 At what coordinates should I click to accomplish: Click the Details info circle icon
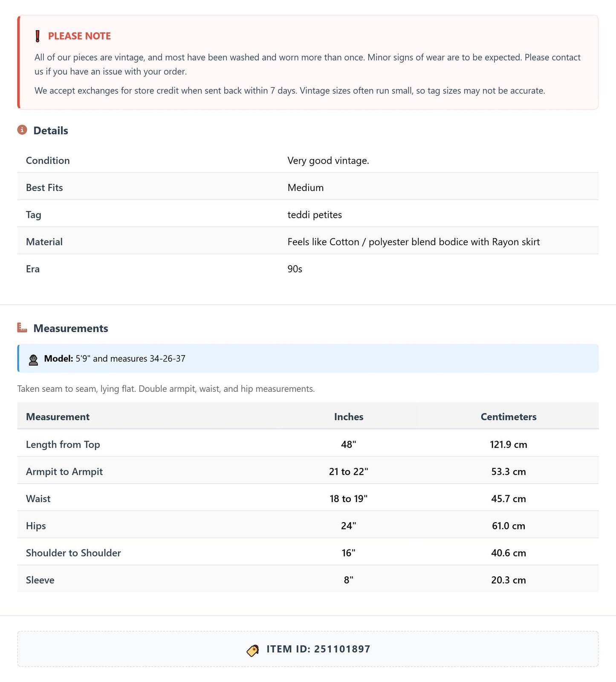pyautogui.click(x=22, y=130)
